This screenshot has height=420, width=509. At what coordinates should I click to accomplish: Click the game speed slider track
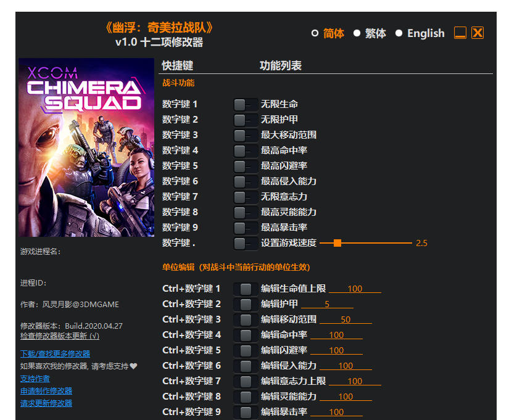(366, 243)
